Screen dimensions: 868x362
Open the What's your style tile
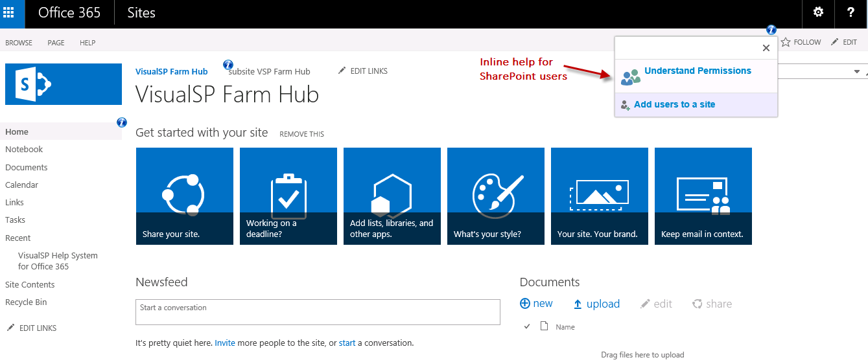(x=496, y=196)
